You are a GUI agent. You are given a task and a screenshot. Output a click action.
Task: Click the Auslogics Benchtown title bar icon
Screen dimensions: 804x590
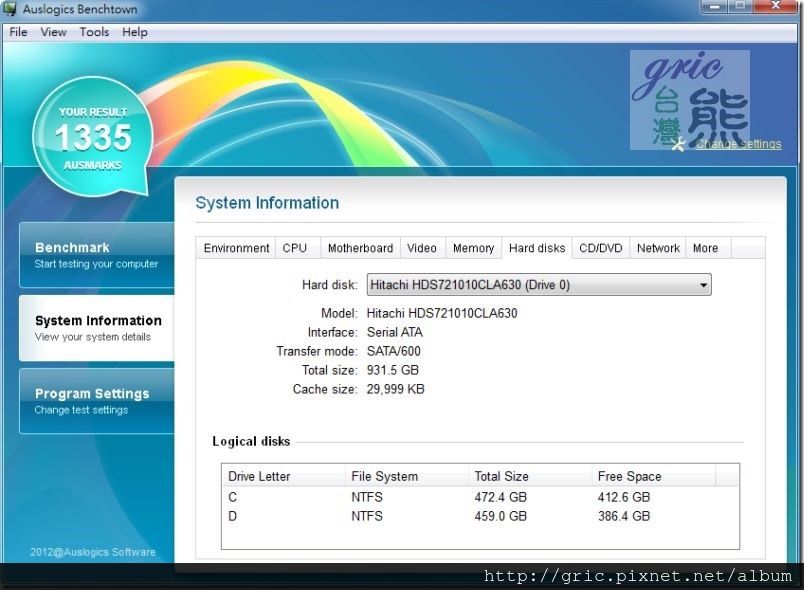pos(11,10)
